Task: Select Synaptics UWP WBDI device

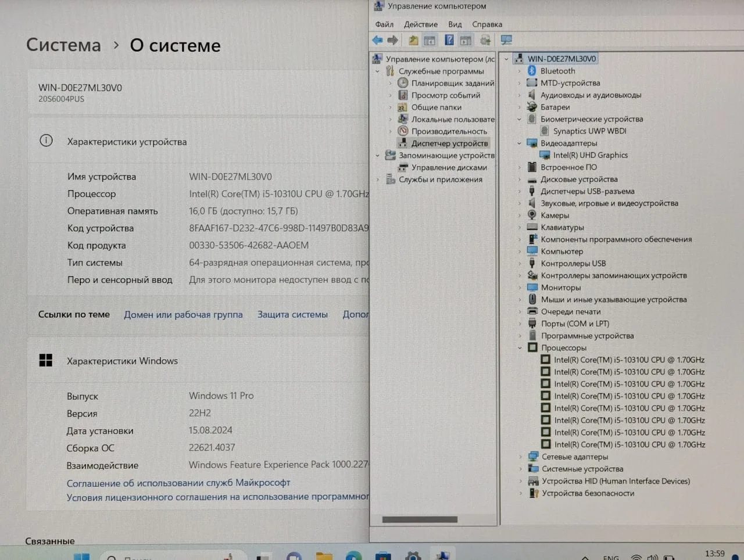Action: [589, 131]
